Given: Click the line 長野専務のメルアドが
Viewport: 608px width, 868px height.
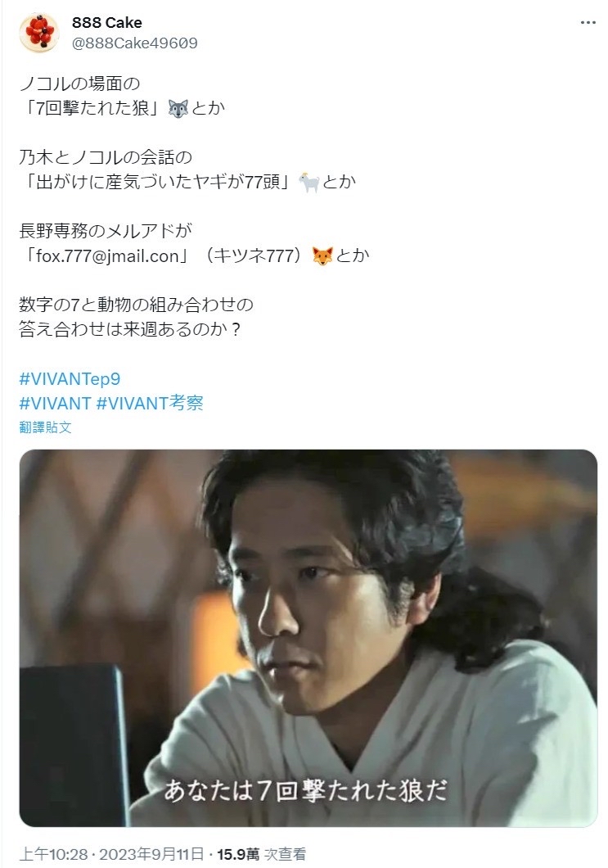Looking at the screenshot, I should (105, 231).
